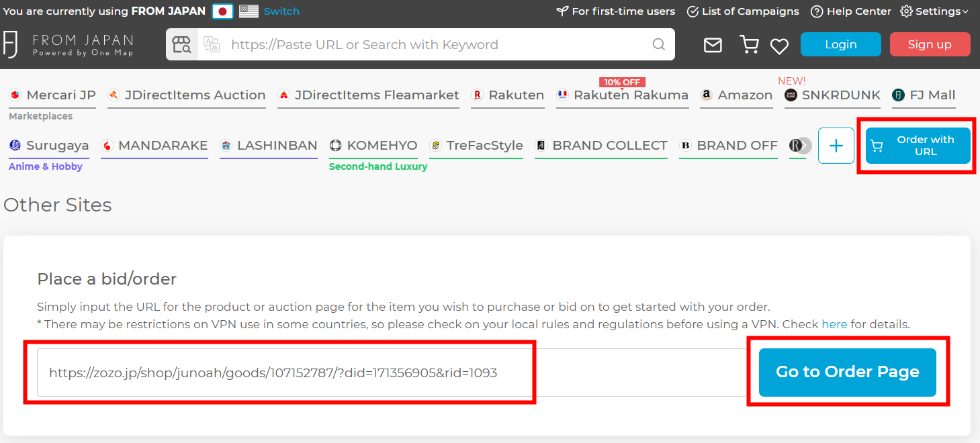The image size is (980, 443).
Task: Click the Order with URL button
Action: (x=918, y=146)
